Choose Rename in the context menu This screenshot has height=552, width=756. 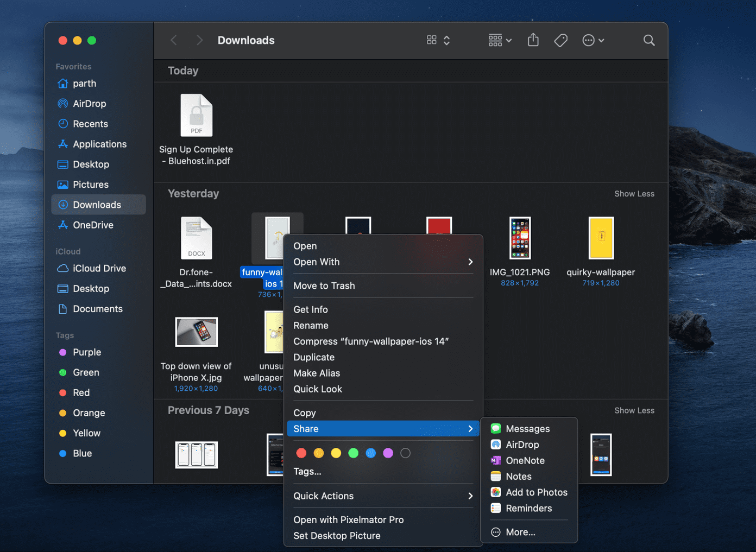(383, 325)
